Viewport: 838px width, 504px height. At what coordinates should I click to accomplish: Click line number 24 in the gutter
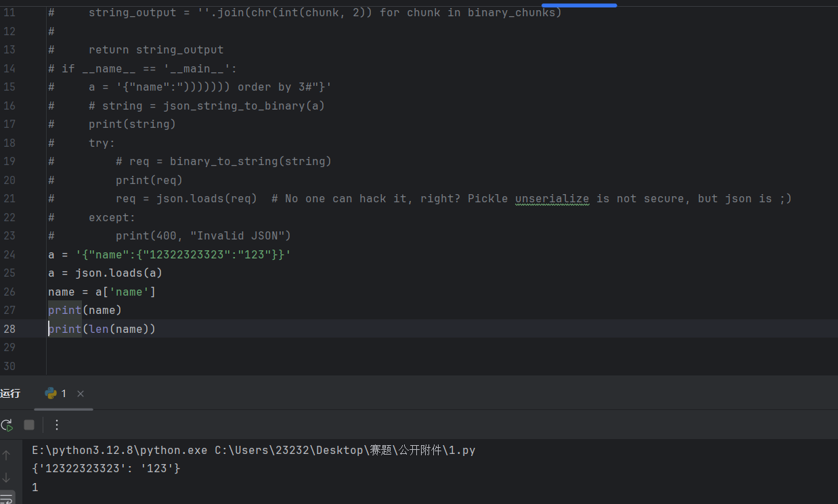point(9,254)
